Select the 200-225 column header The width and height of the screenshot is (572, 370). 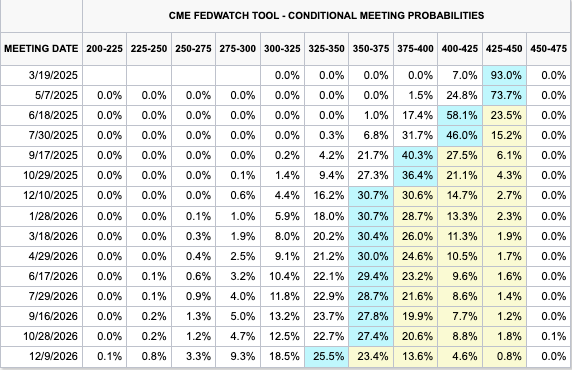click(104, 49)
